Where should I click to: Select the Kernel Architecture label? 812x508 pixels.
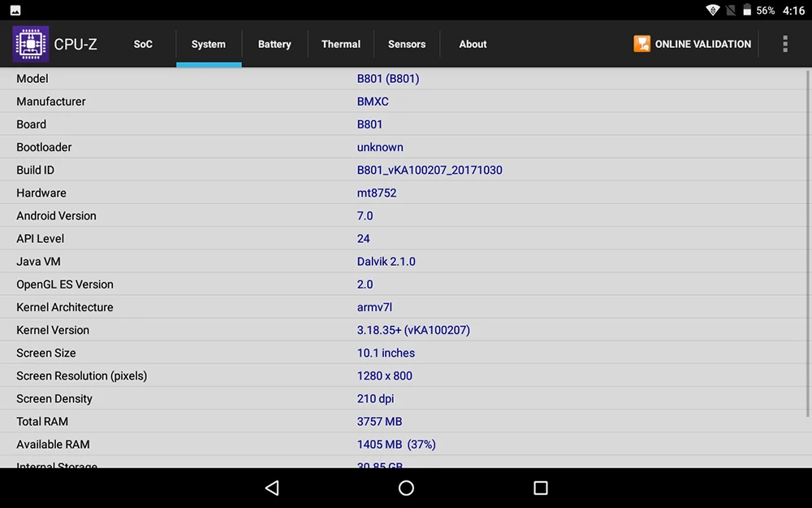(x=65, y=307)
